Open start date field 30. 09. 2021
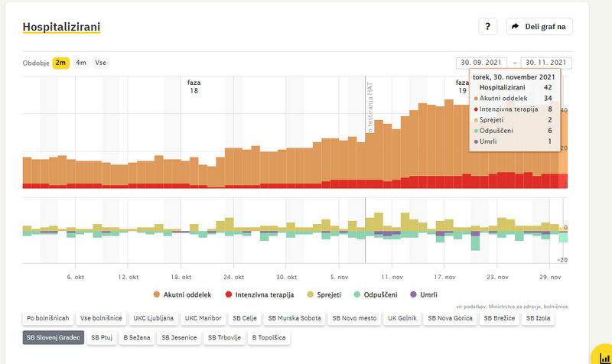 click(483, 63)
